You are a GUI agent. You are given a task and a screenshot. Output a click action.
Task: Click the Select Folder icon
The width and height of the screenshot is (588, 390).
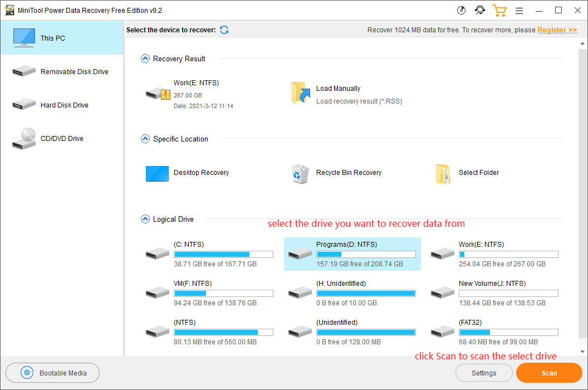pos(443,173)
